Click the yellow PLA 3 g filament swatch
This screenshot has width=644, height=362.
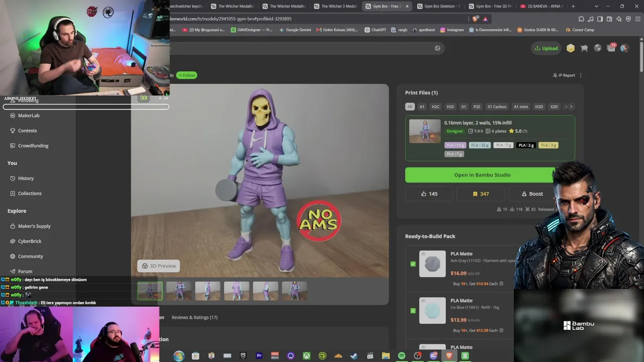pyautogui.click(x=548, y=145)
